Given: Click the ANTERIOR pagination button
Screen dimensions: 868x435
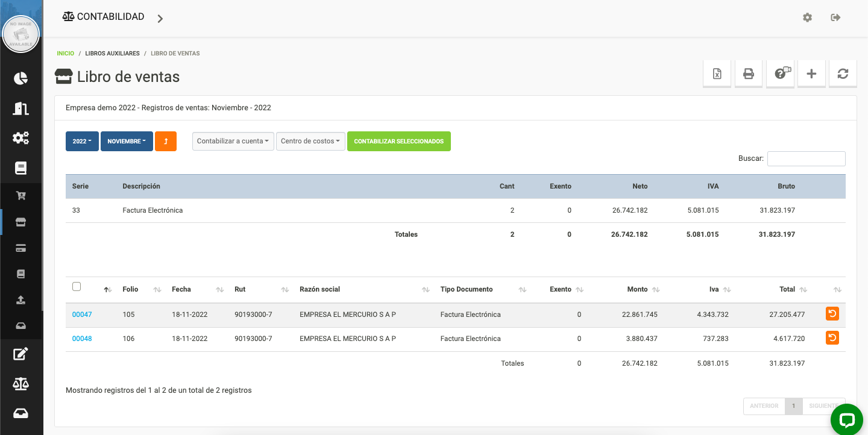Looking at the screenshot, I should (764, 406).
